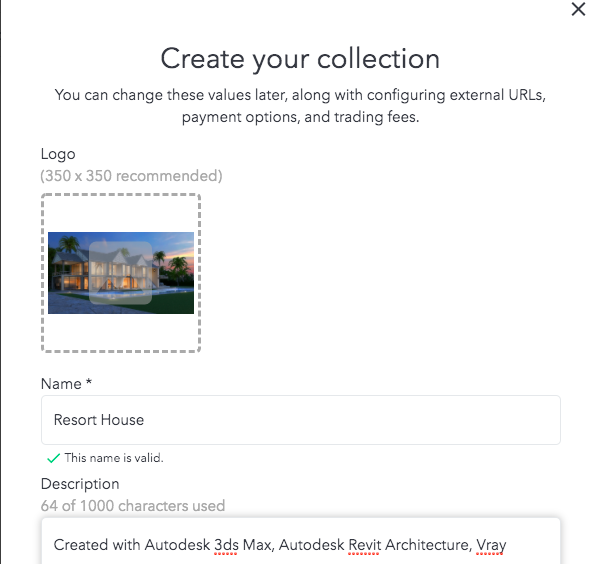Click the underlined word 'Vray' in the description
The height and width of the screenshot is (564, 601).
(x=491, y=546)
